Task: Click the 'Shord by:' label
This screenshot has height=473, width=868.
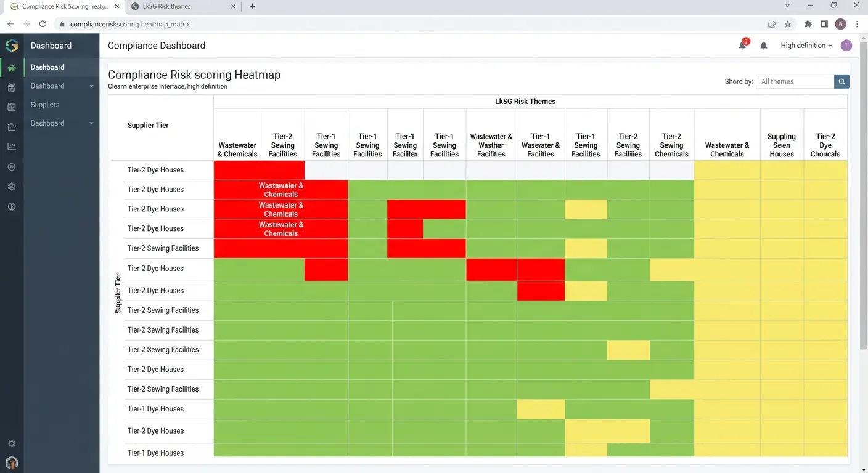Action: tap(739, 81)
